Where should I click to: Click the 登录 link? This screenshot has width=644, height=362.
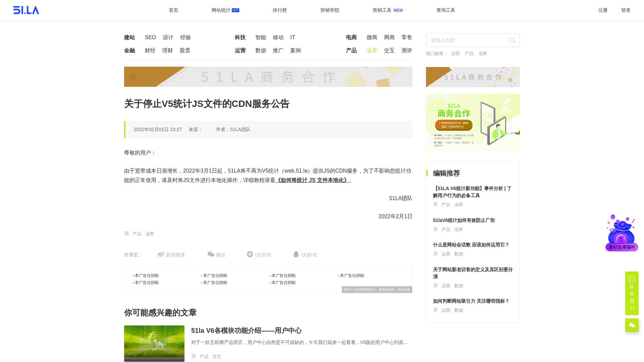pos(626,10)
